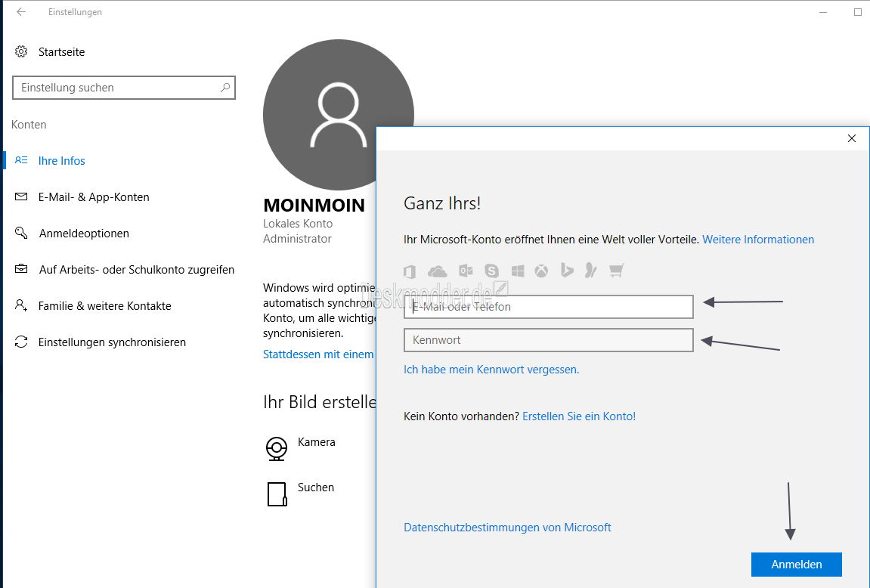The height and width of the screenshot is (588, 870).
Task: Click the sync arrows icon
Action: (21, 342)
